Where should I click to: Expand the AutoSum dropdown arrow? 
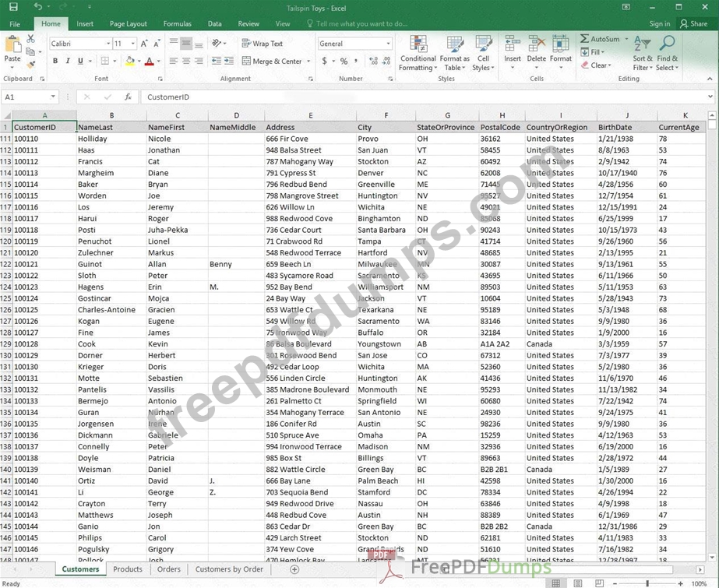click(626, 39)
